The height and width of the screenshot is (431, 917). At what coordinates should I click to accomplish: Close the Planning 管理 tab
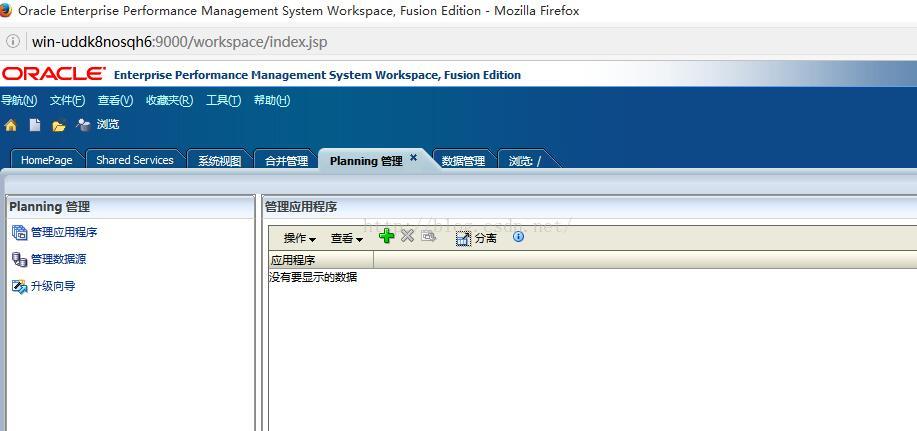pyautogui.click(x=413, y=157)
